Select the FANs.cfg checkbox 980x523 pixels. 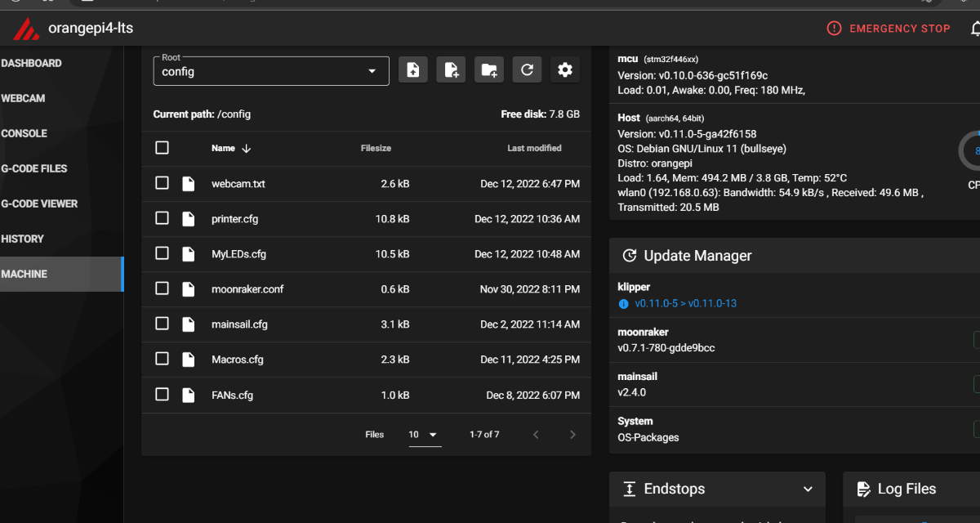tap(162, 395)
